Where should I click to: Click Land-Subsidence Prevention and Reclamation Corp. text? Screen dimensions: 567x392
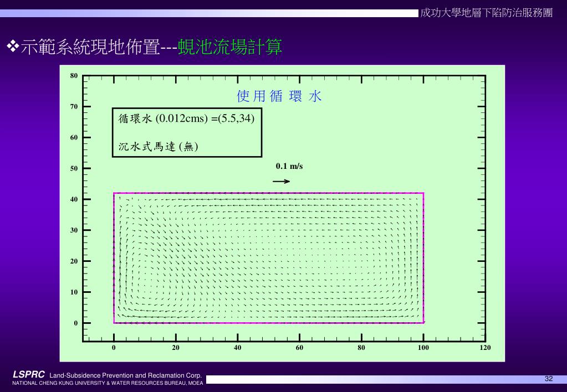[x=125, y=375]
